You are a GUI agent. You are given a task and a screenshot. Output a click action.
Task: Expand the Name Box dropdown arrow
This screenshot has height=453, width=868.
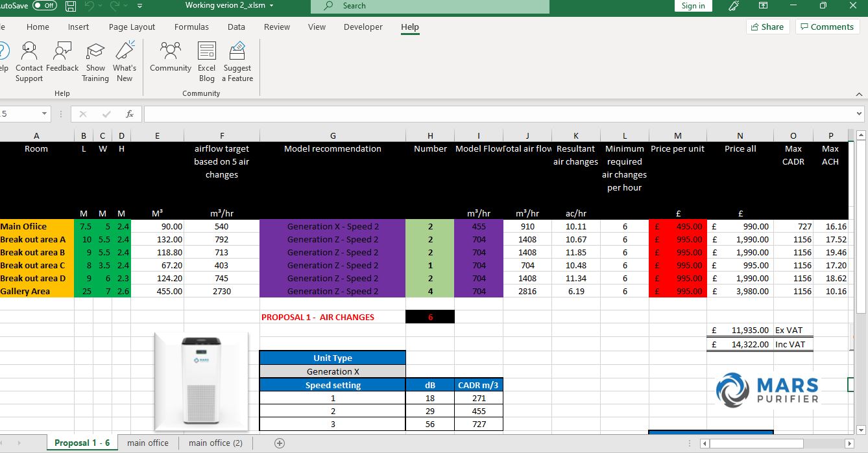point(45,113)
